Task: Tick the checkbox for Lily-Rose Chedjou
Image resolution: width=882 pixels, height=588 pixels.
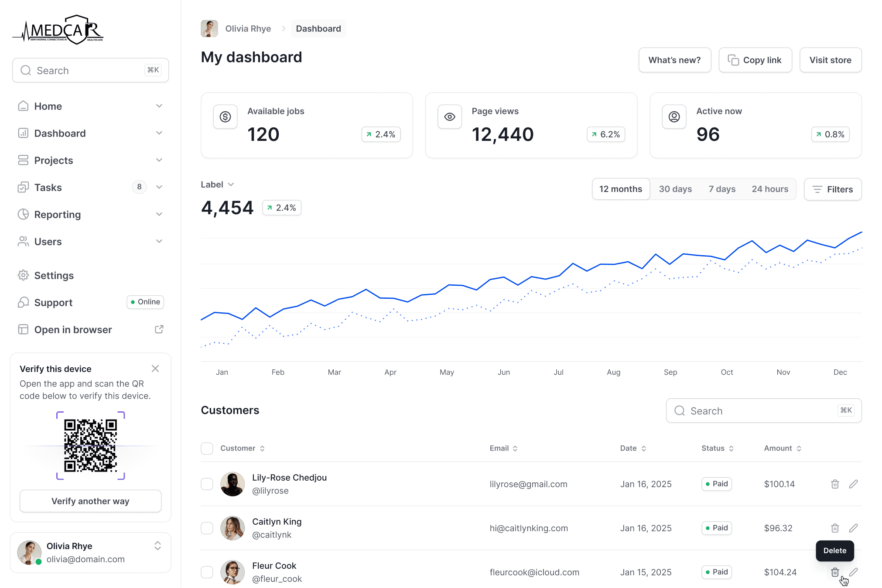Action: pyautogui.click(x=207, y=484)
